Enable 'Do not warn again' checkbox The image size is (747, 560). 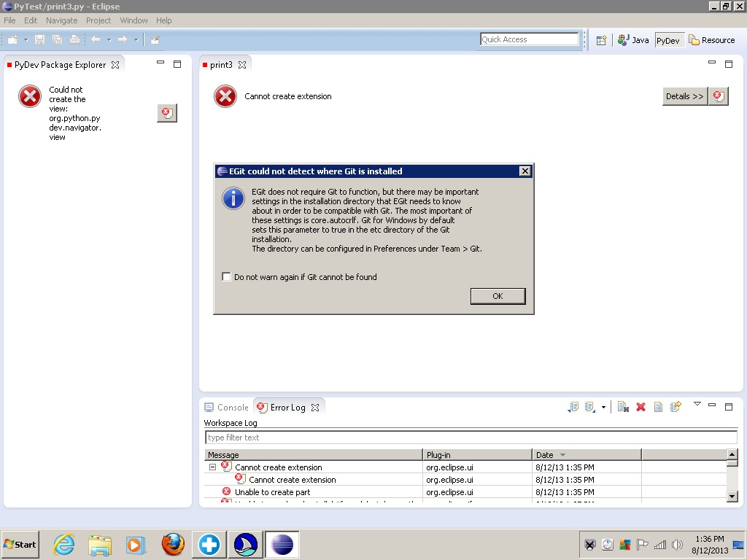[226, 276]
